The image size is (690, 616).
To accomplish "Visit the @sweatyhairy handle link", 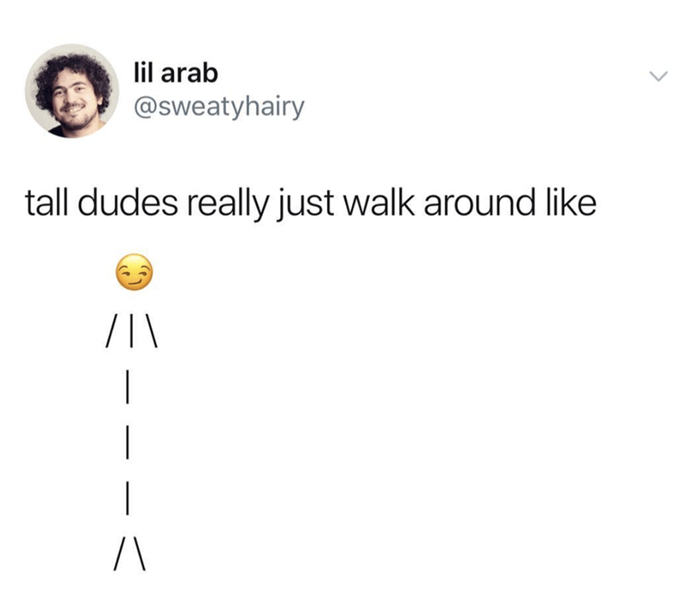I will click(x=219, y=107).
